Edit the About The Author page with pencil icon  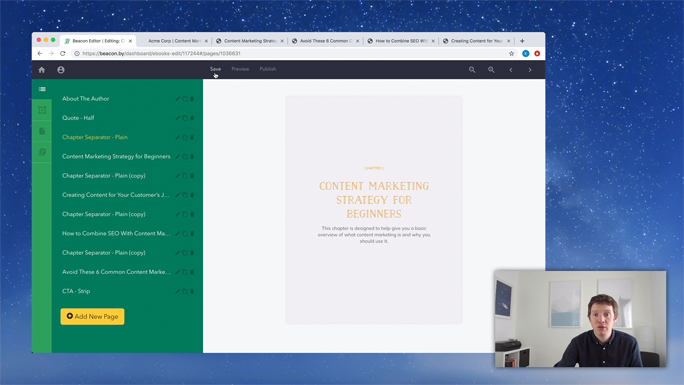coord(178,99)
